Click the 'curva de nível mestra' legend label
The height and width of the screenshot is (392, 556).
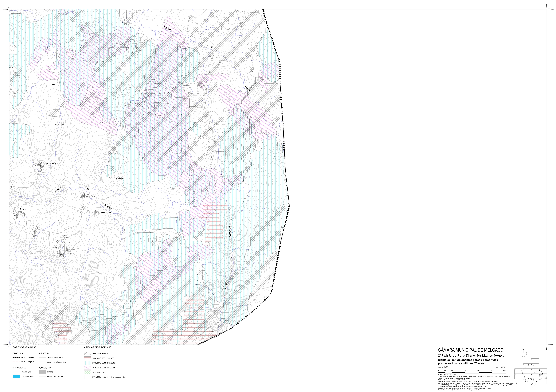click(55, 357)
